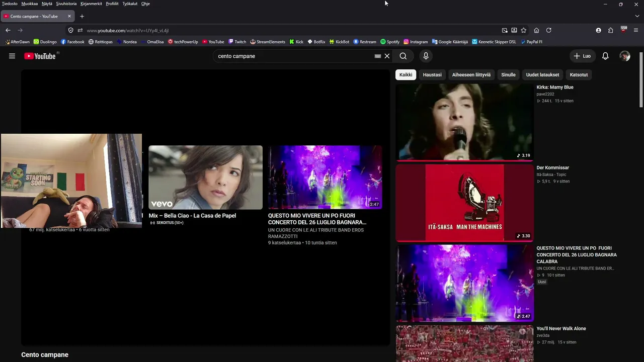
Task: Open the Sivuhistoria menu
Action: point(66,4)
